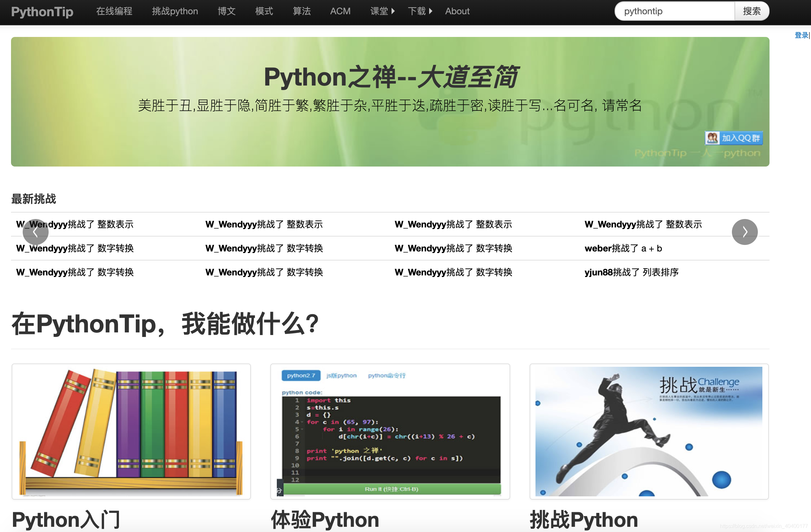Click the PythonTip logo
Image resolution: width=811 pixels, height=532 pixels.
tap(42, 12)
